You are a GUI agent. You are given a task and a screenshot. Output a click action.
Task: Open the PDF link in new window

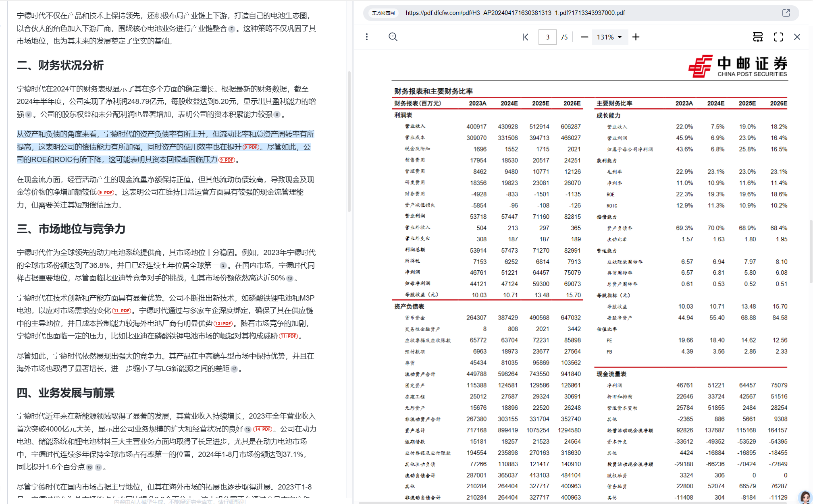[786, 13]
